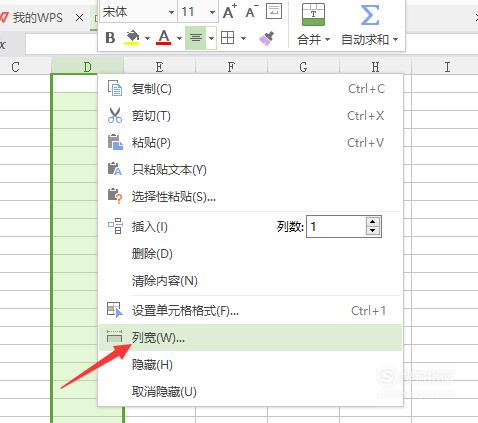478x423 pixels.
Task: Choose 隐藏(H) to hide column
Action: tap(250, 365)
